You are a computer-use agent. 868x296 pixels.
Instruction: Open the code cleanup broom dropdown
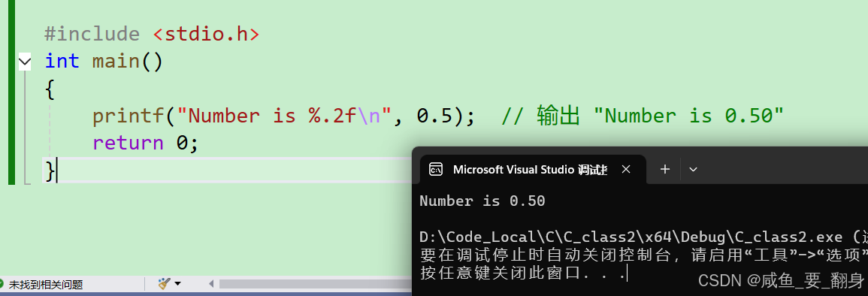[x=177, y=284]
